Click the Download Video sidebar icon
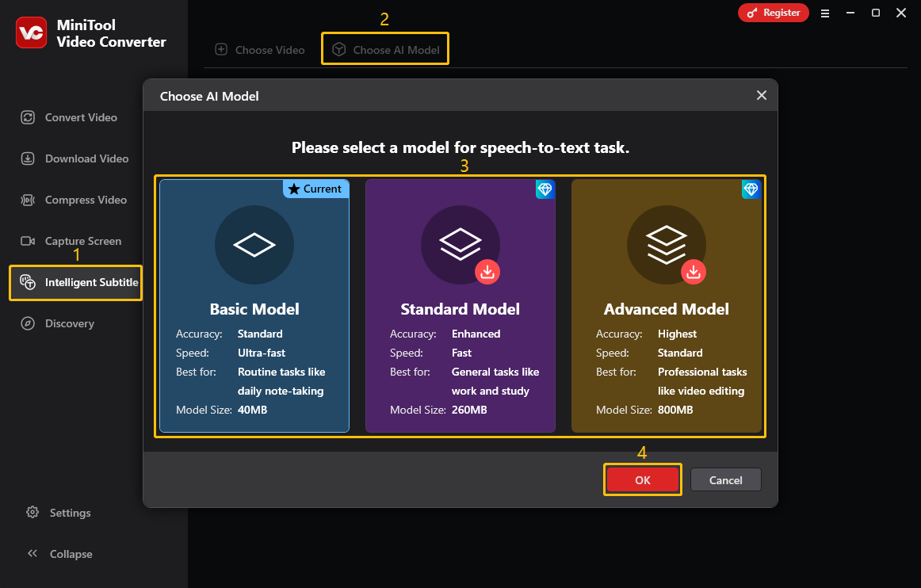The width and height of the screenshot is (921, 588). (28, 158)
